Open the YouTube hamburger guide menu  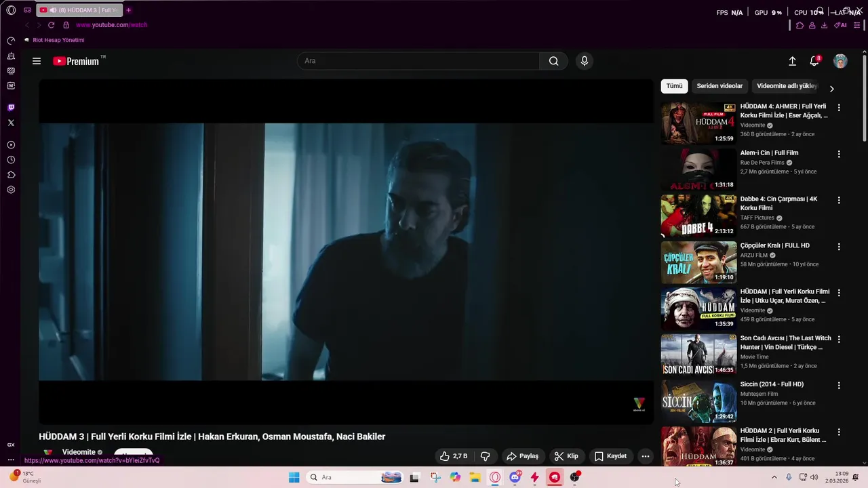[x=37, y=61]
